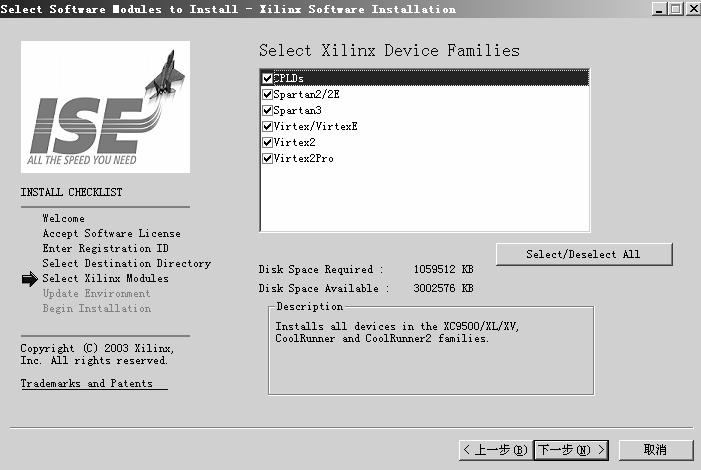The width and height of the screenshot is (701, 470).
Task: Maximize the Xilinx installation window
Action: 676,8
